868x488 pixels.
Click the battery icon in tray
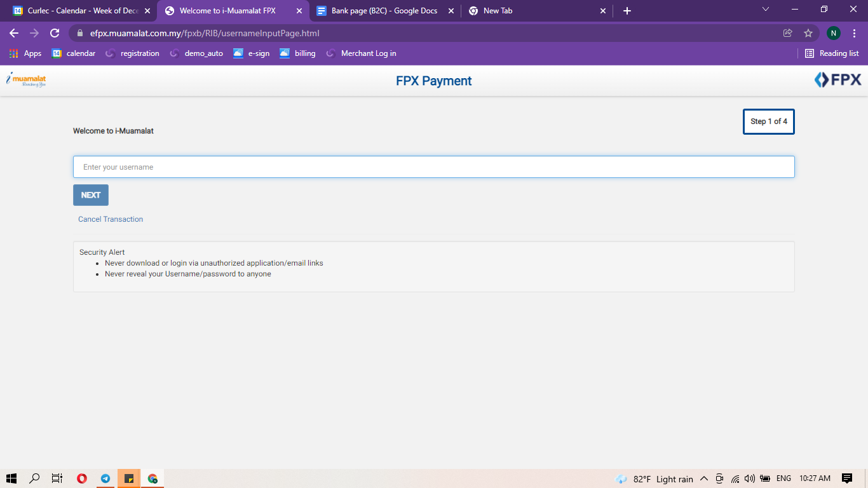tap(765, 478)
